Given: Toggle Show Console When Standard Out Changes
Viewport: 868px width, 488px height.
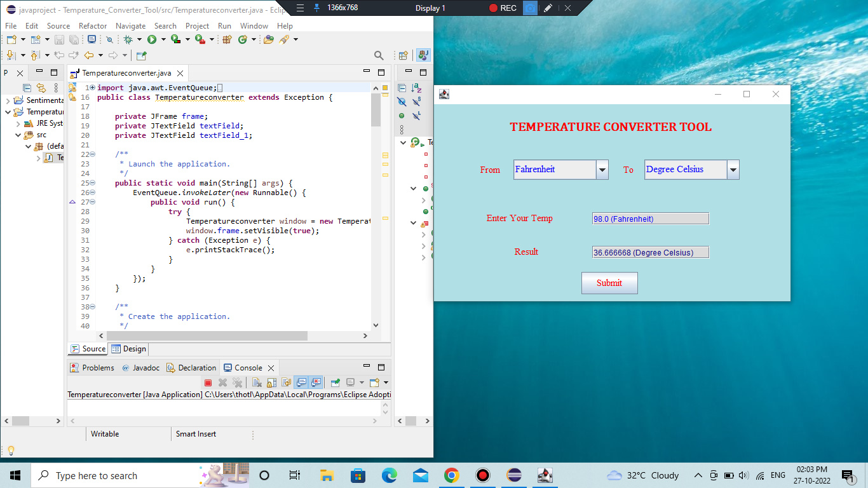Looking at the screenshot, I should tap(301, 383).
